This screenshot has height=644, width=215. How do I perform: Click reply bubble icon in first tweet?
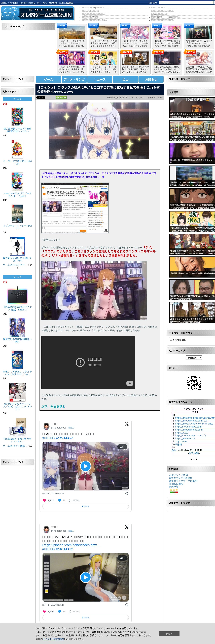pos(60,500)
